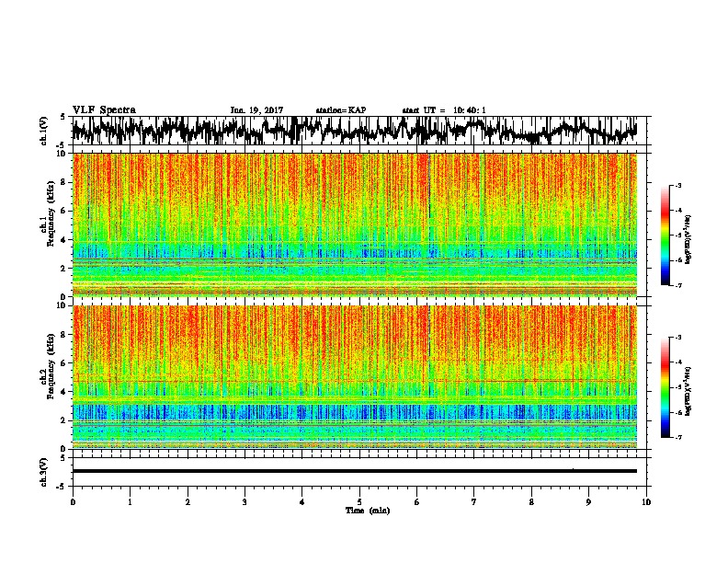Click the "ch.1(V)" axis label
The image size is (728, 563).
(44, 131)
